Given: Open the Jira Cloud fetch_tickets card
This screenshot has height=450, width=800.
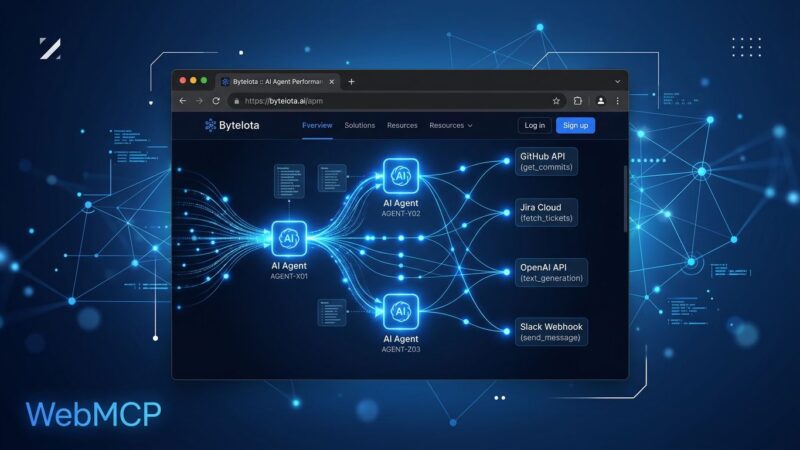Looking at the screenshot, I should click(x=546, y=212).
